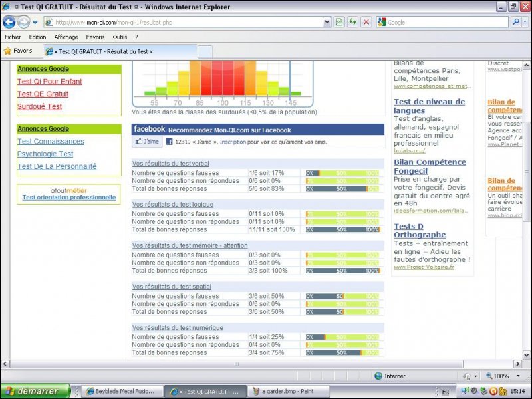Open the Affichage menu
The image size is (532, 399).
tap(66, 37)
